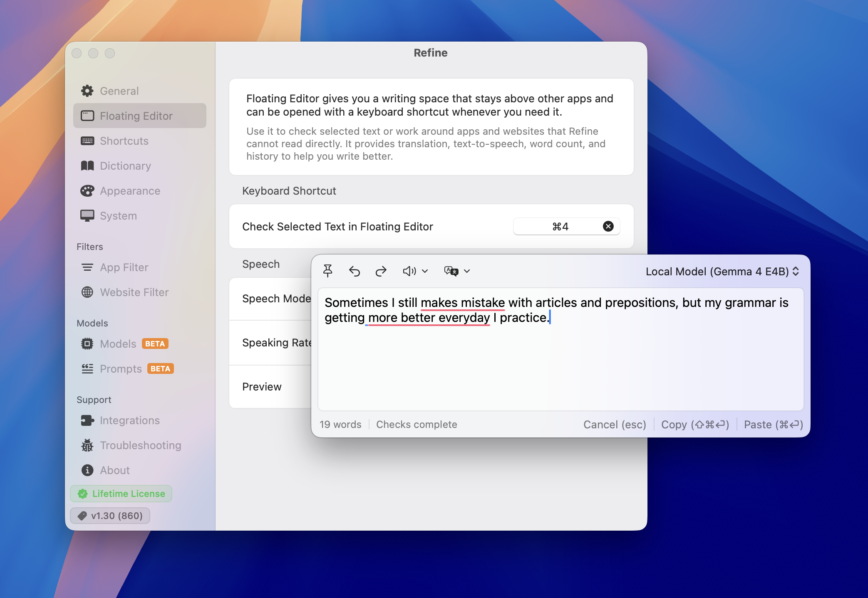Click Cancel (esc) in floating editor

(615, 425)
